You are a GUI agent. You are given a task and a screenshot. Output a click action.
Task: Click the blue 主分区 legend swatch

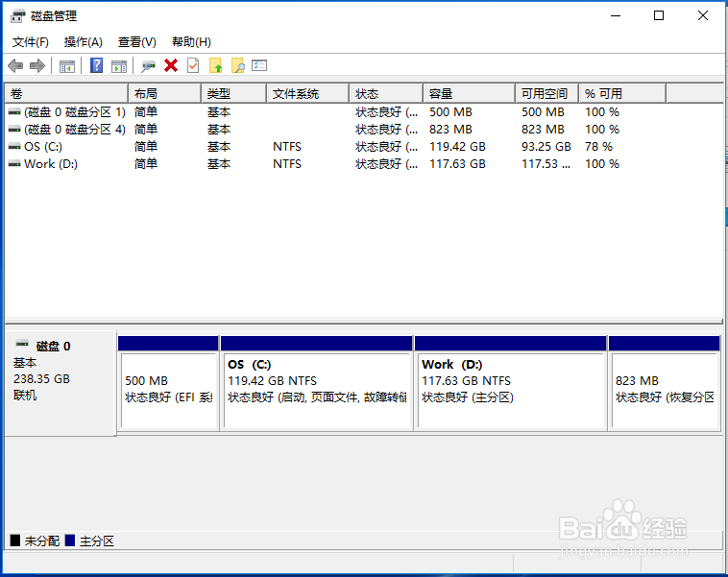coord(70,541)
